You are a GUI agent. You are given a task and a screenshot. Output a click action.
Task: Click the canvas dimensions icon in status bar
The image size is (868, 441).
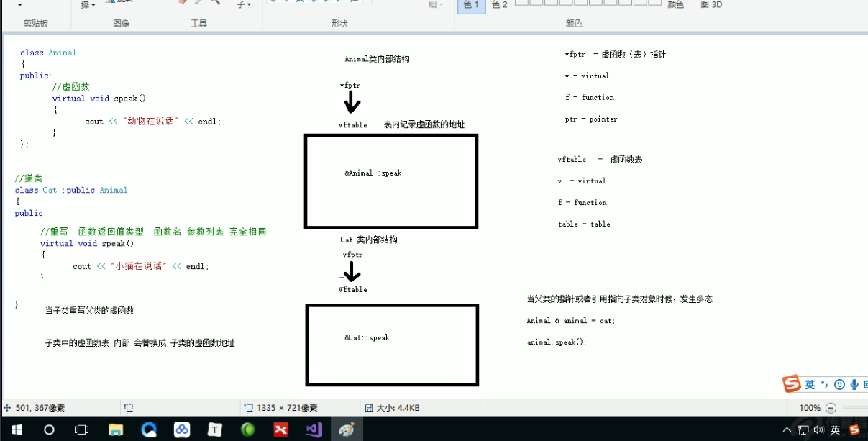coord(248,408)
